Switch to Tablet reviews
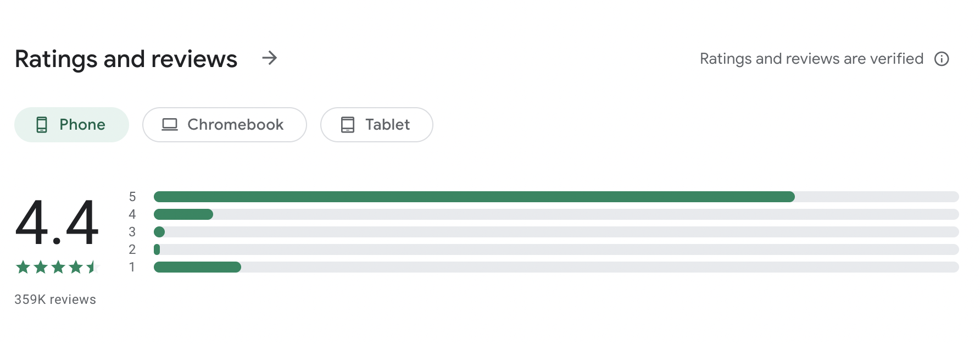Viewport: 980px width, 344px height. [x=377, y=125]
